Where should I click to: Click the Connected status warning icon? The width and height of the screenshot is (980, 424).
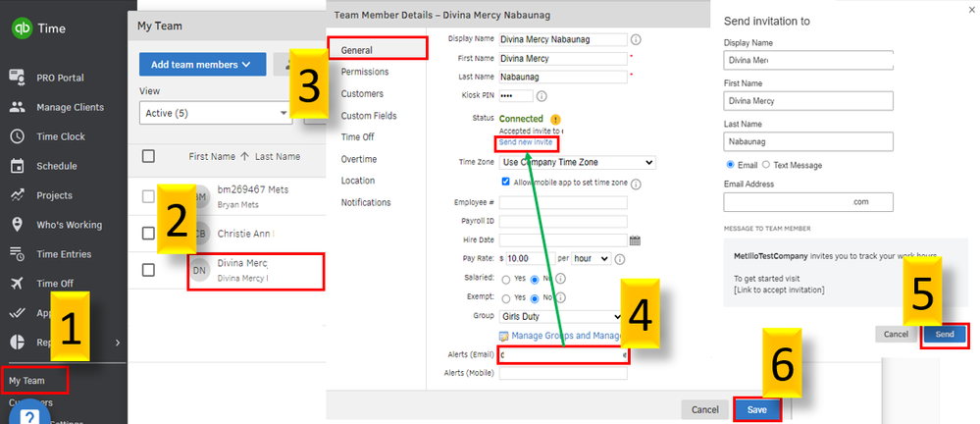coord(556,119)
